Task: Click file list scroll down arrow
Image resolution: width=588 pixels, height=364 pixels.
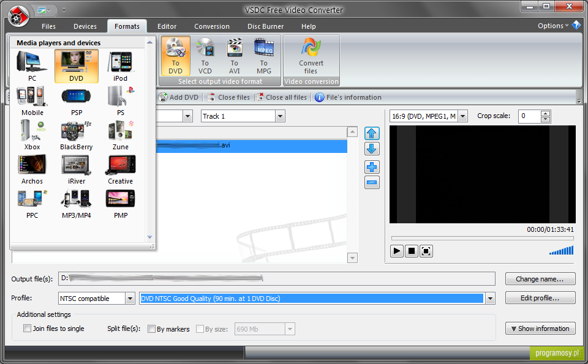Action: [352, 258]
